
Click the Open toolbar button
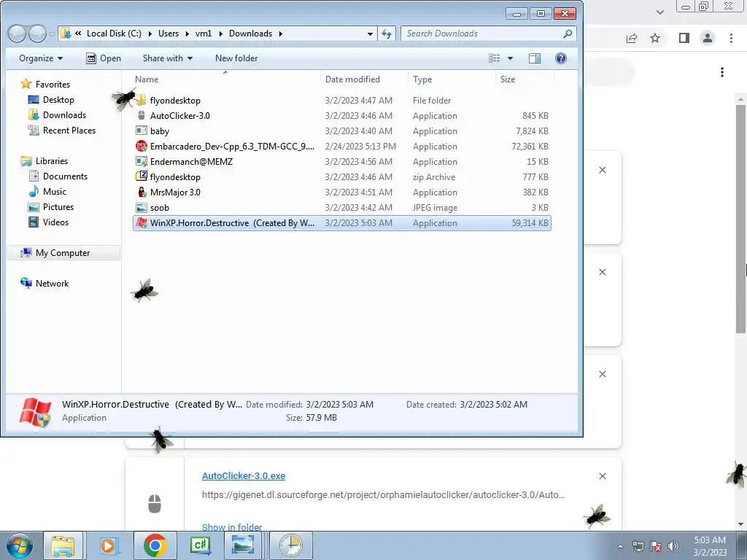104,58
